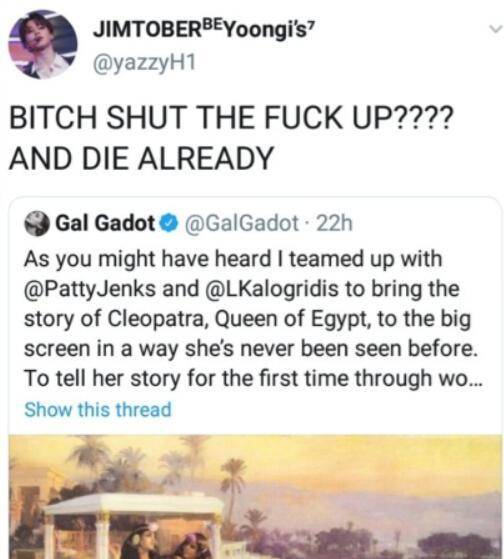
Task: Click the word Cleopatra in the quoted tweet
Action: tap(158, 319)
